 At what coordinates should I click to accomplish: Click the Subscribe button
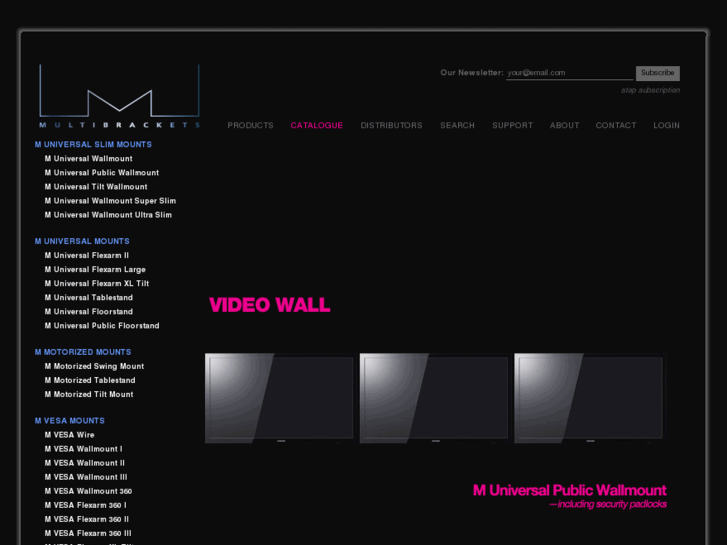tap(657, 73)
